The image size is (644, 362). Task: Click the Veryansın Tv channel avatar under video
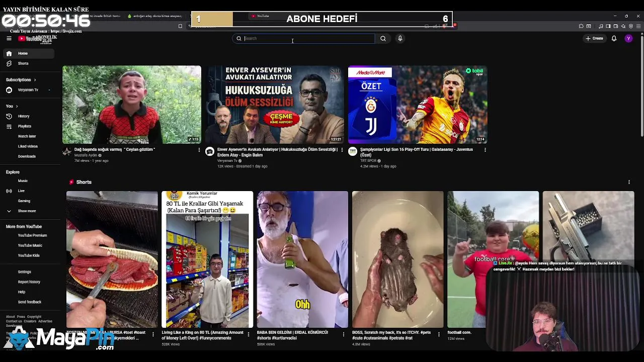(x=210, y=152)
